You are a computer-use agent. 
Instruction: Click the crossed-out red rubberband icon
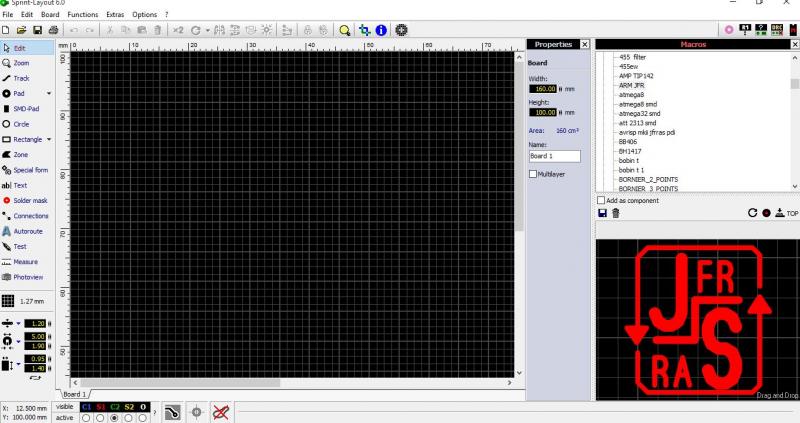pyautogui.click(x=220, y=412)
